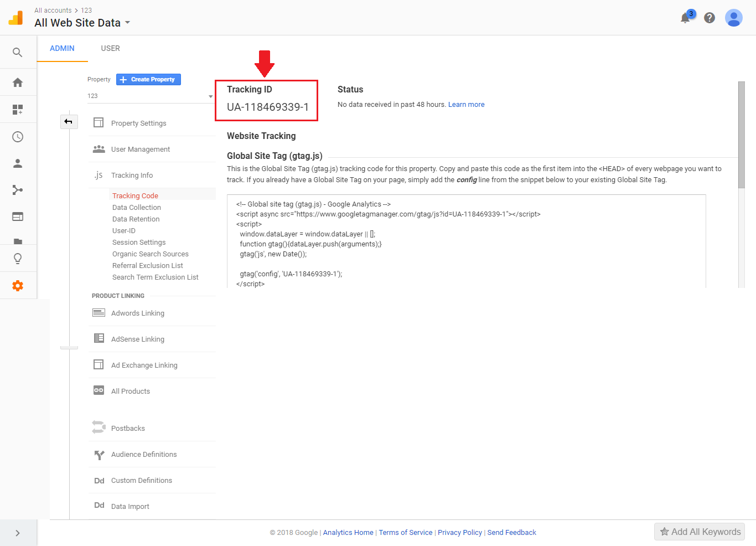This screenshot has width=756, height=546.
Task: Open the search icon in sidebar
Action: click(x=18, y=53)
